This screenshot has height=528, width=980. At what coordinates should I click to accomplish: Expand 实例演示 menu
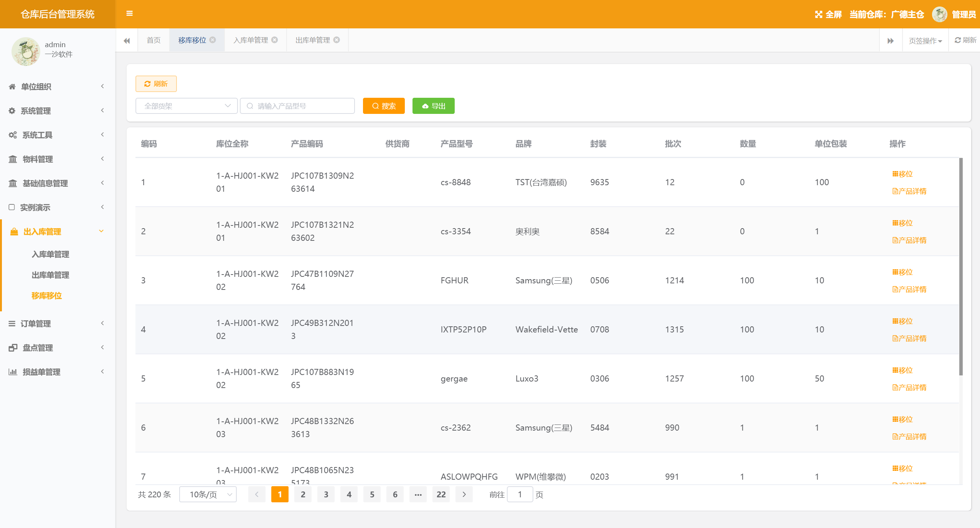point(58,207)
